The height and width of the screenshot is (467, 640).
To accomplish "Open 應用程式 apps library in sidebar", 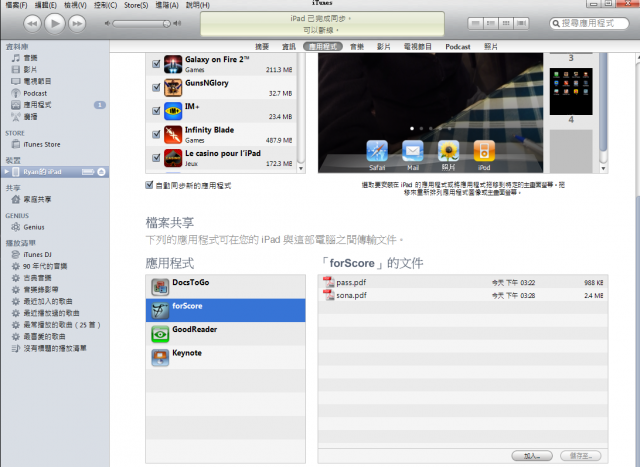I will (x=37, y=105).
